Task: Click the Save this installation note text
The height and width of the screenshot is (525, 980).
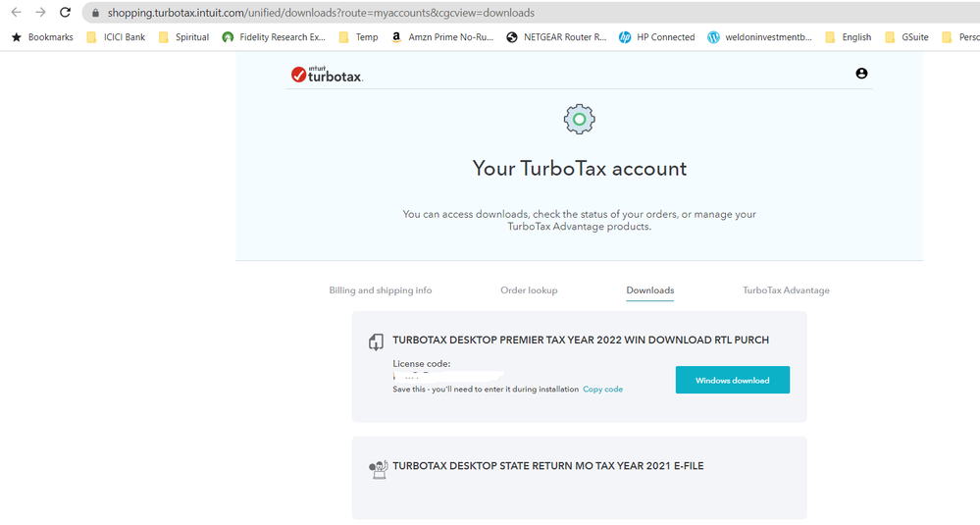Action: (x=486, y=389)
